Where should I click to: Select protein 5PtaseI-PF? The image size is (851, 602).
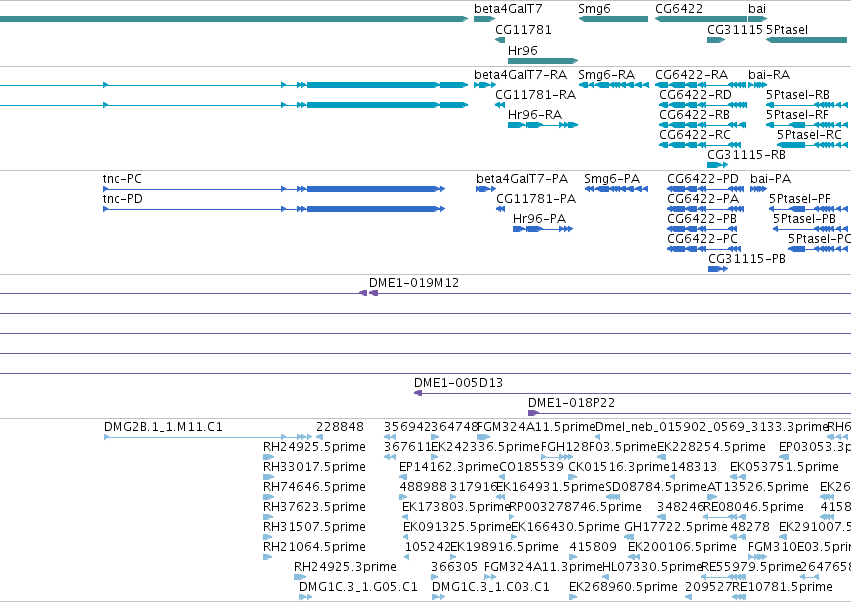pyautogui.click(x=808, y=209)
